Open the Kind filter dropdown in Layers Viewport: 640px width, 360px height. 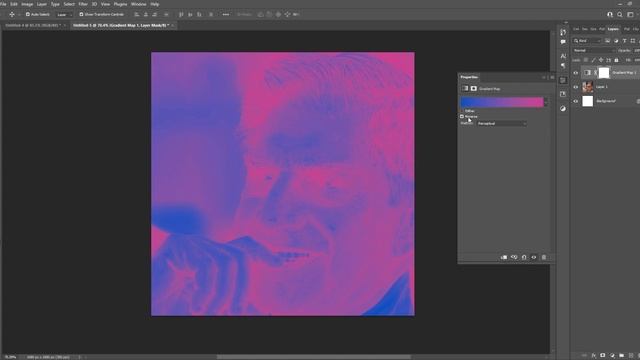coord(587,41)
